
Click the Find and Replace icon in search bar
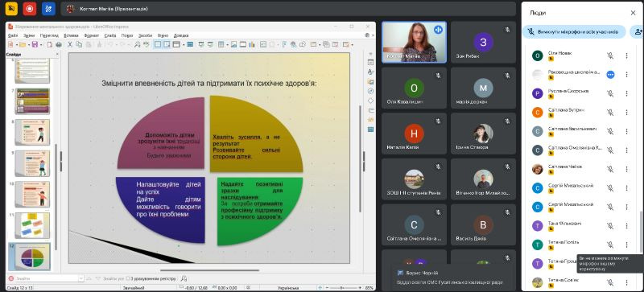(x=184, y=278)
